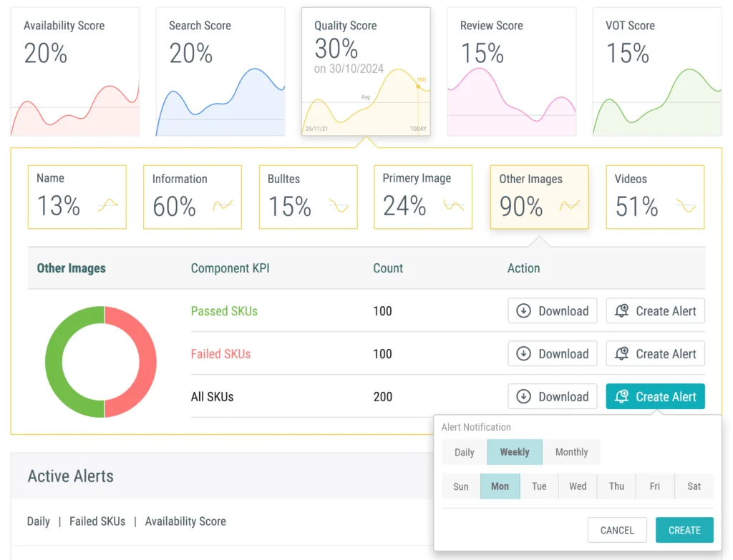Viewport: 733px width, 560px height.
Task: Click the TODAY marker on Quality Score chart
Action: pos(417,129)
